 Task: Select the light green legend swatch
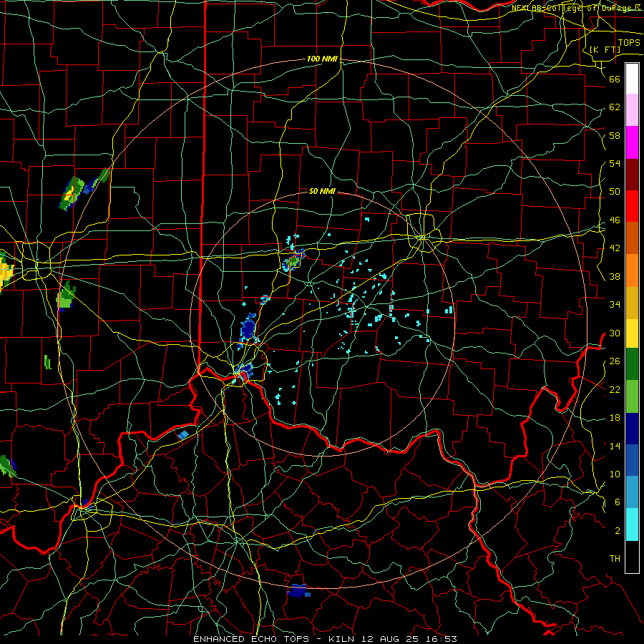coord(632,396)
